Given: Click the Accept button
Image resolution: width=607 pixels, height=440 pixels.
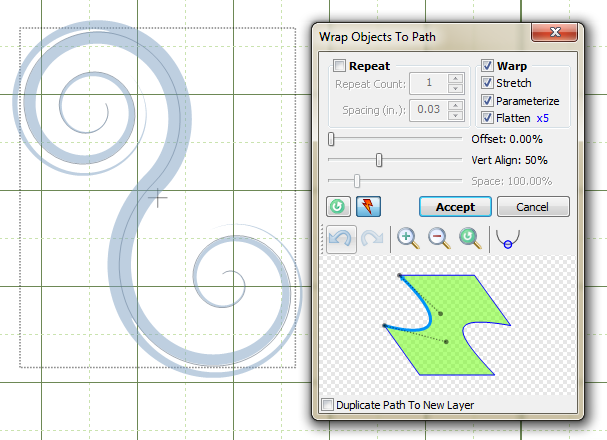Looking at the screenshot, I should [x=455, y=207].
